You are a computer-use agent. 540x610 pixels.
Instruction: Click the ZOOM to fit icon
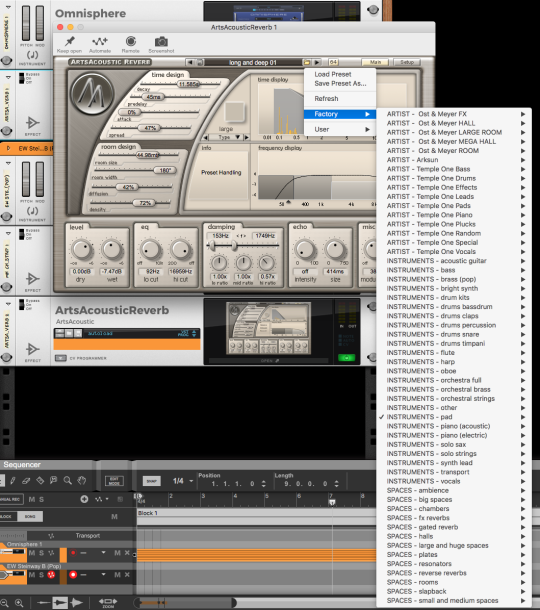(x=108, y=603)
